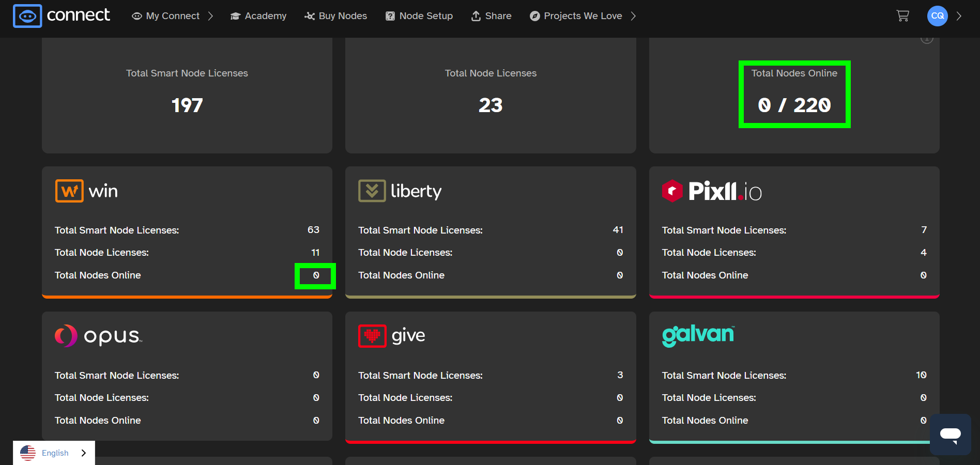Click the liberty logo icon
This screenshot has width=980, height=465.
[x=372, y=191]
